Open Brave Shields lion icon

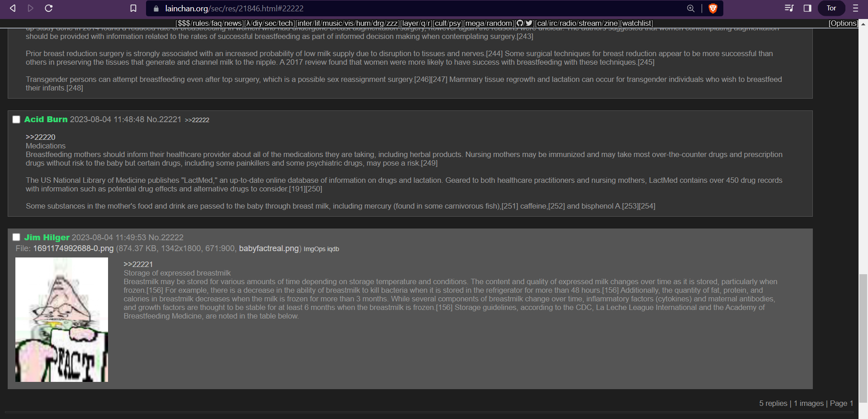[713, 8]
